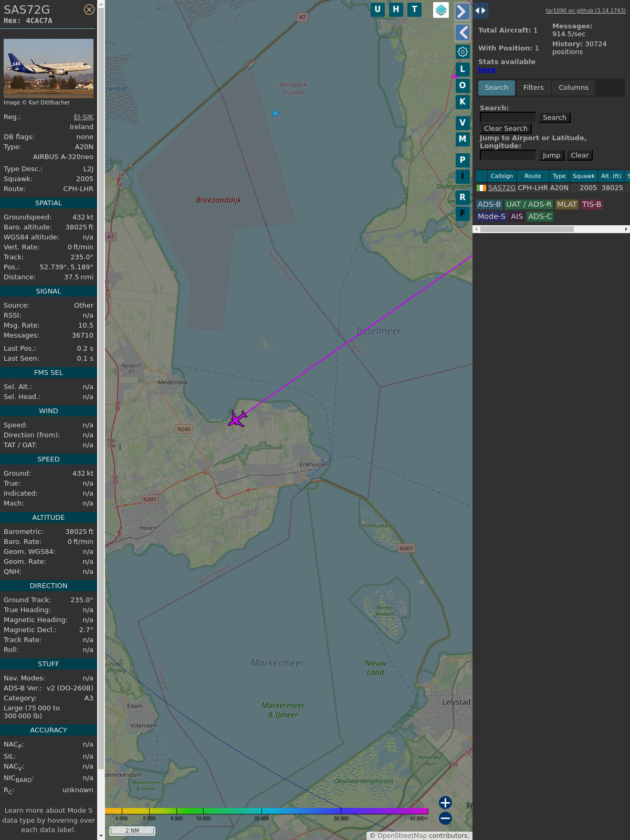Toggle the Mode-S source legend

coord(491,217)
